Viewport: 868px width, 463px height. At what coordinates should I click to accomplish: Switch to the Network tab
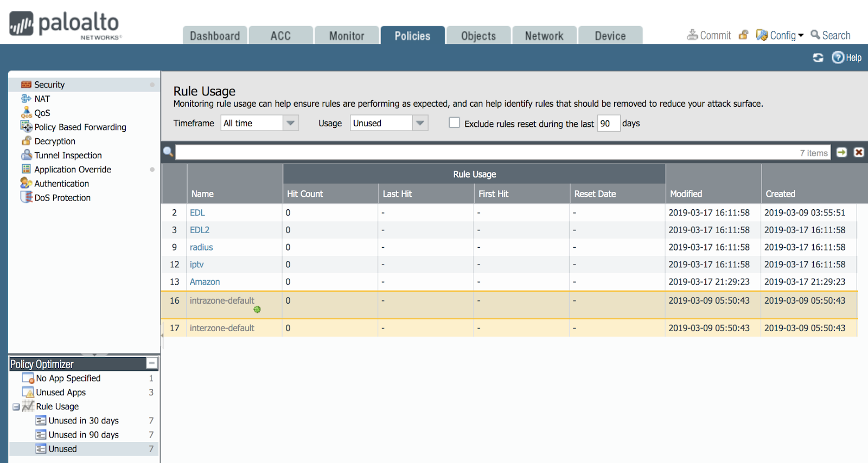tap(544, 36)
